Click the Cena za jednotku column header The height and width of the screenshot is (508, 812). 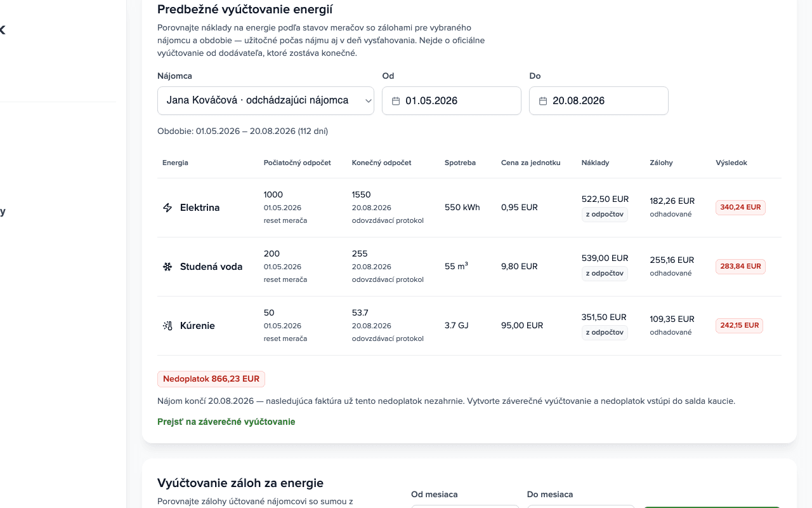tap(530, 163)
